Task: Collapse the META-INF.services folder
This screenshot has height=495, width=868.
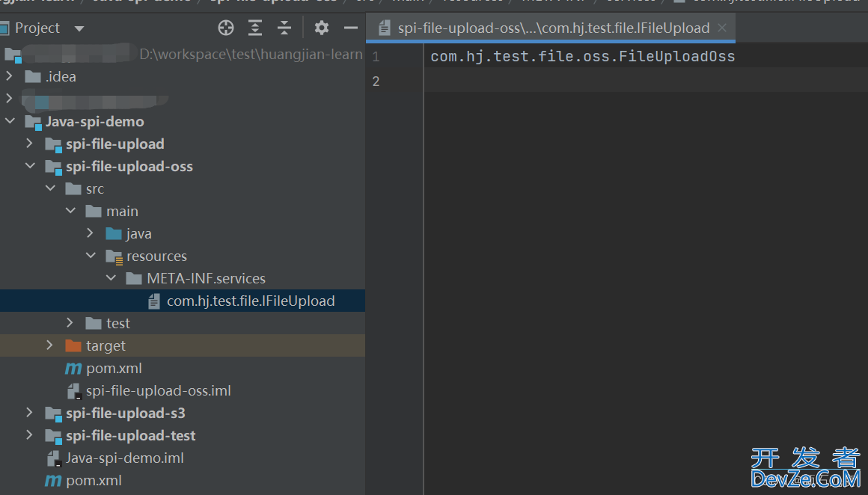Action: [x=111, y=278]
